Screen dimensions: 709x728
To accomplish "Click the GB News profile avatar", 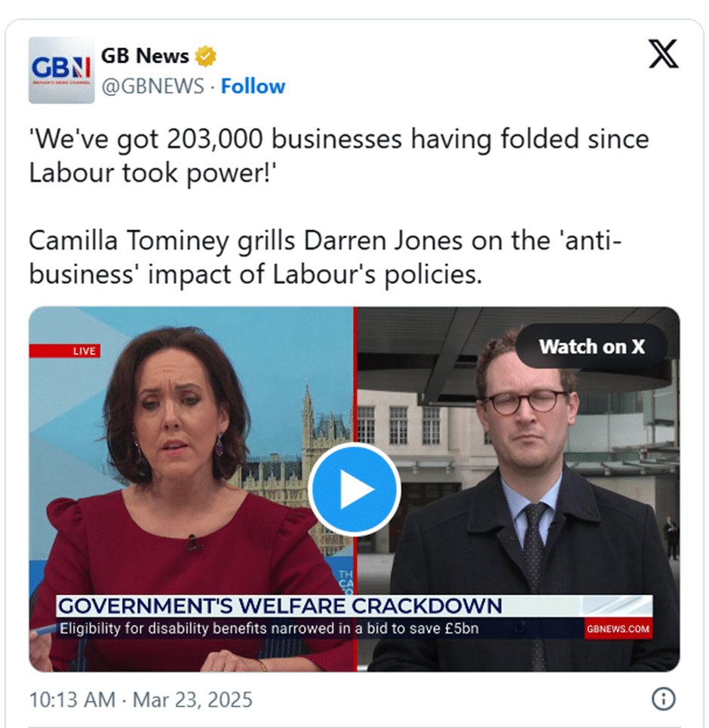I will (61, 70).
